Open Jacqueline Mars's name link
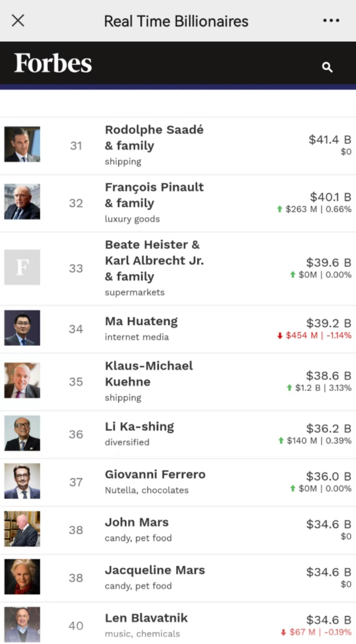This screenshot has height=644, width=356. tap(155, 570)
